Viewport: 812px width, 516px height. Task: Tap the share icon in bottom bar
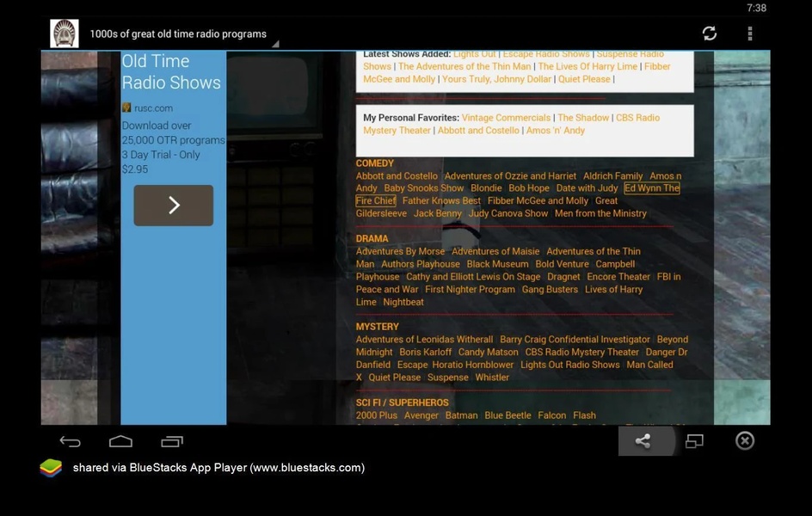coord(643,441)
